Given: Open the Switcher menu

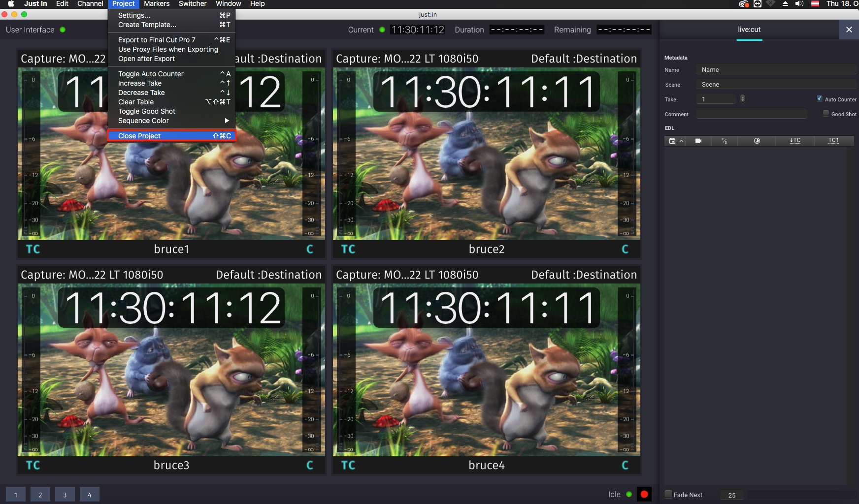Looking at the screenshot, I should pyautogui.click(x=193, y=3).
